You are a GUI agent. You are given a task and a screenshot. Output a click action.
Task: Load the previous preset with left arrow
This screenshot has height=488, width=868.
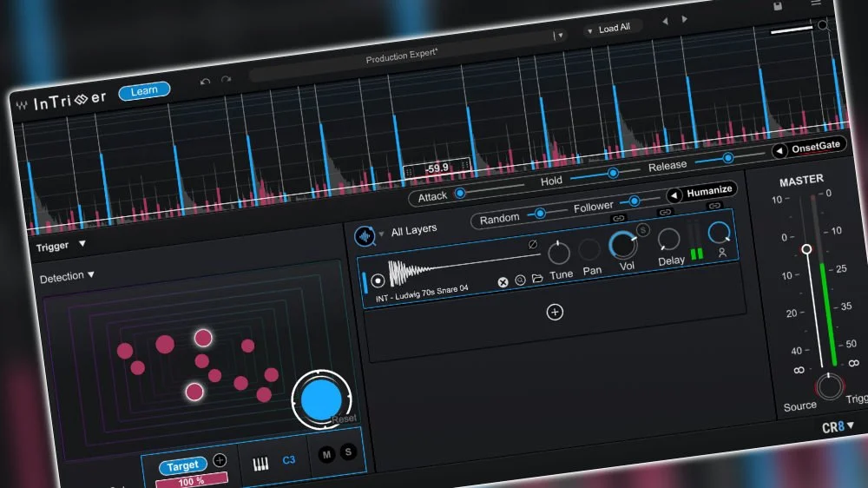[x=665, y=21]
